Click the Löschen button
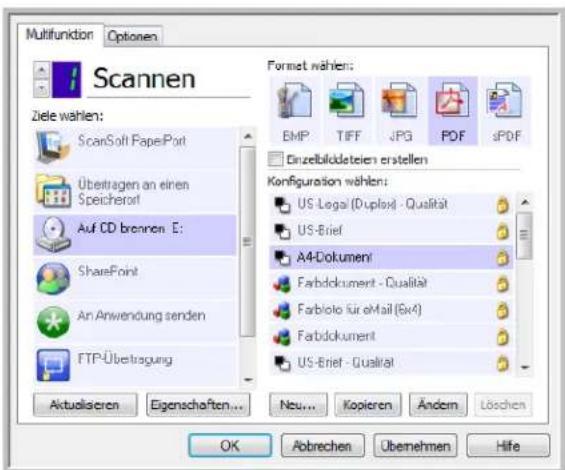565x470 pixels. [503, 405]
